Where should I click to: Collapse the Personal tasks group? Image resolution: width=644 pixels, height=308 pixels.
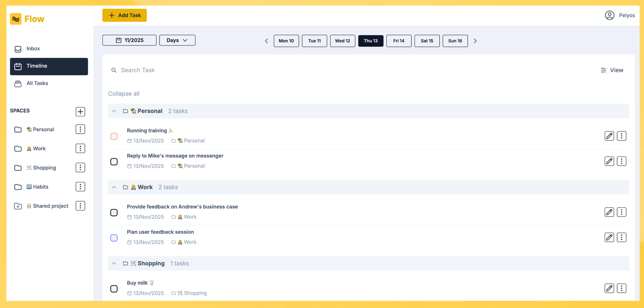click(x=114, y=111)
